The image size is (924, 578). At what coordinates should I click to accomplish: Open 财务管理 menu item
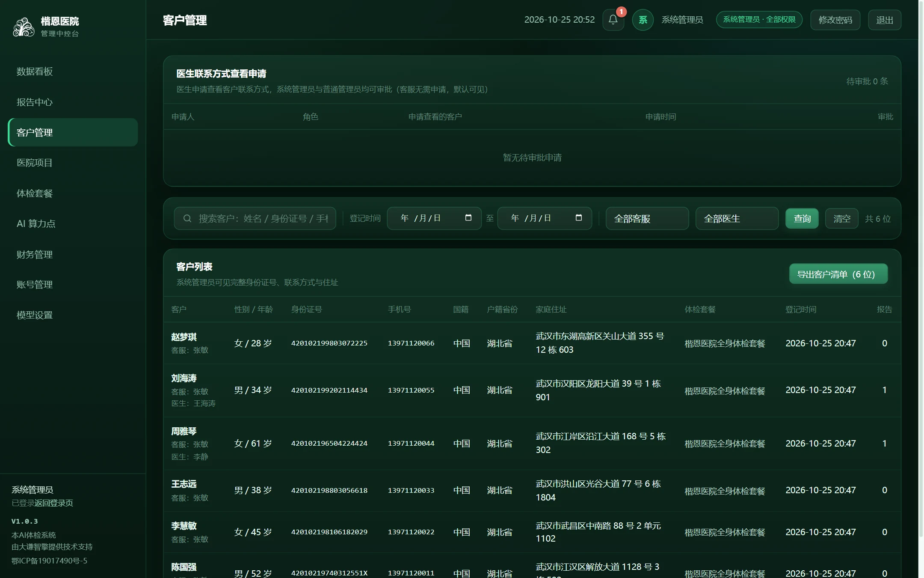click(73, 254)
